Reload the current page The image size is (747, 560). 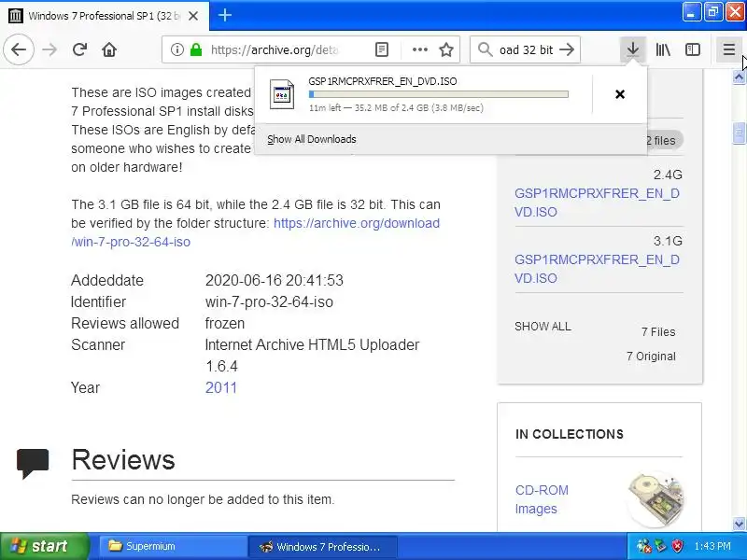pos(79,49)
